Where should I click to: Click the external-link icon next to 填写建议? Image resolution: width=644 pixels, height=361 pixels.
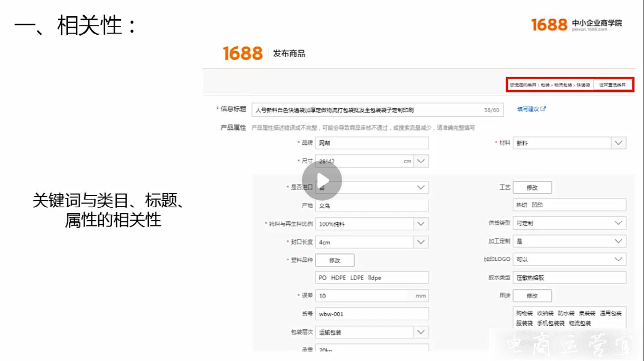coord(543,109)
